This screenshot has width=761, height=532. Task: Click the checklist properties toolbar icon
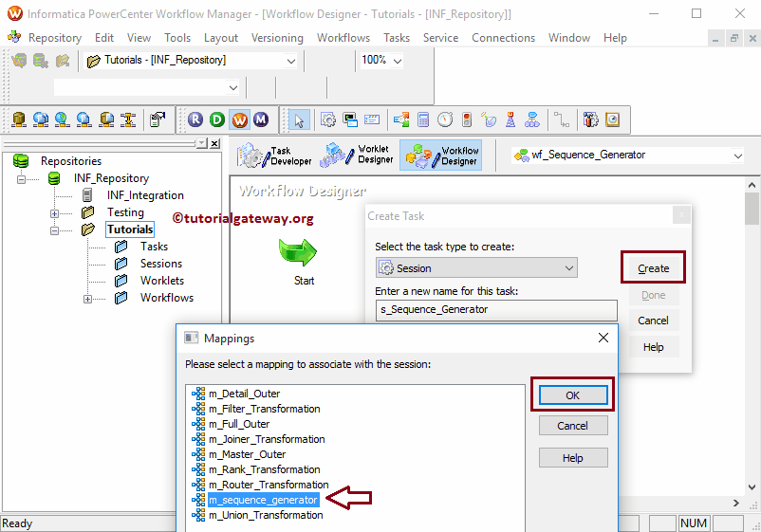click(158, 119)
